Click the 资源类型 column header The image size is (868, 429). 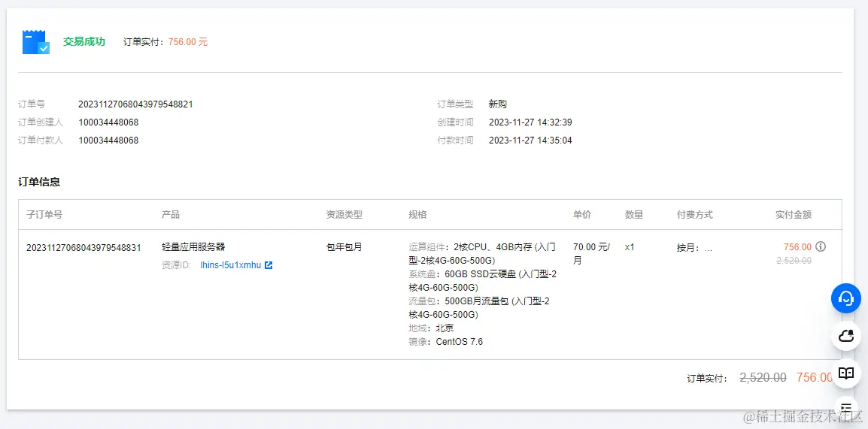point(344,215)
